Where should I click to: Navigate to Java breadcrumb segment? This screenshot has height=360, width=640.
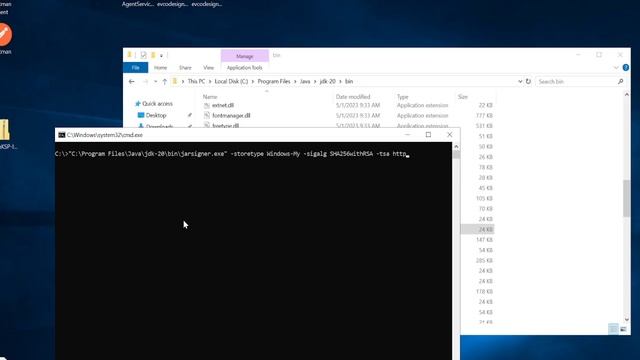[305, 82]
